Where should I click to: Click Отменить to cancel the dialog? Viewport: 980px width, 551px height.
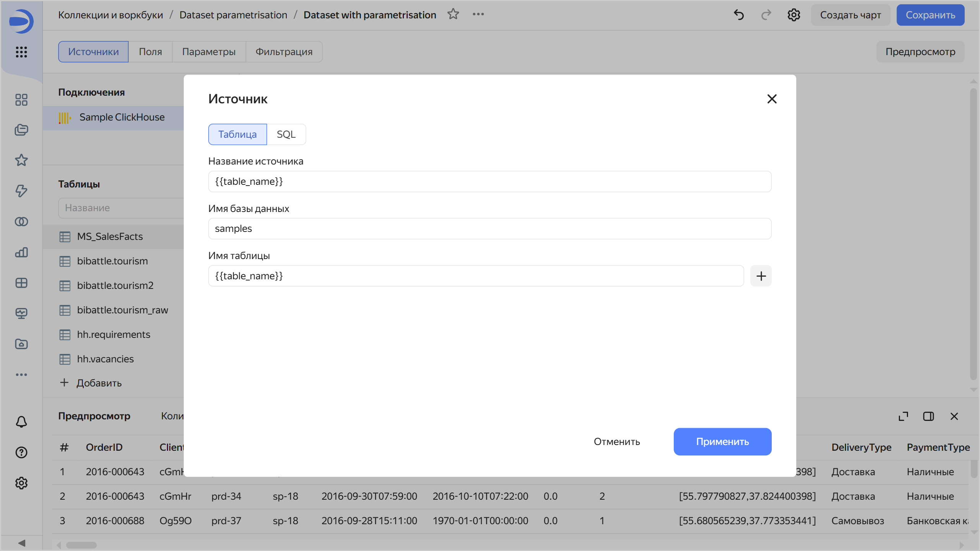pyautogui.click(x=617, y=442)
